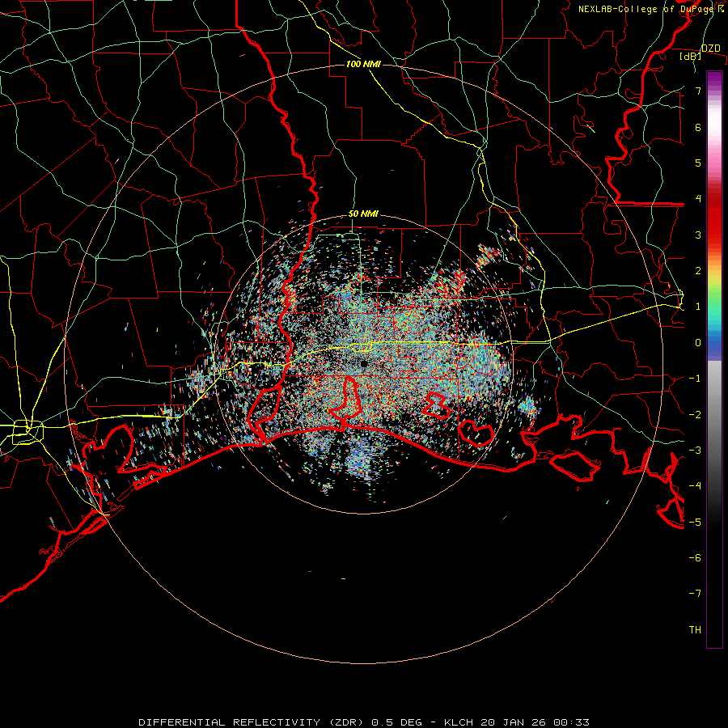Image resolution: width=728 pixels, height=728 pixels.
Task: Click the ZDR color scale bar
Action: point(714,359)
